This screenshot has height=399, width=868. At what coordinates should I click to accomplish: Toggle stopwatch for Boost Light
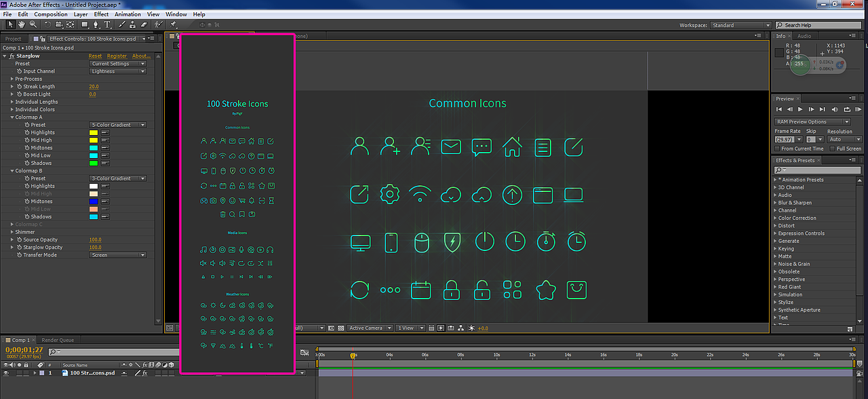pyautogui.click(x=19, y=94)
